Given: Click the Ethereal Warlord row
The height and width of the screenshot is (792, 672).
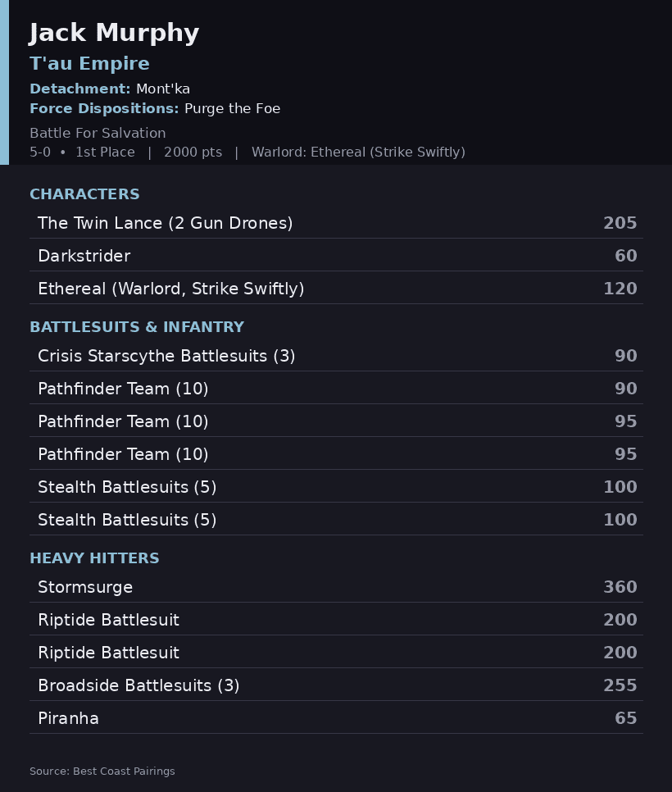Looking at the screenshot, I should pos(336,289).
